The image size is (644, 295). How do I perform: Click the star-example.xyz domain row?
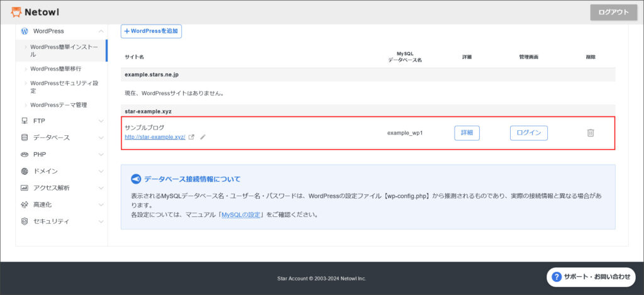tap(368, 111)
